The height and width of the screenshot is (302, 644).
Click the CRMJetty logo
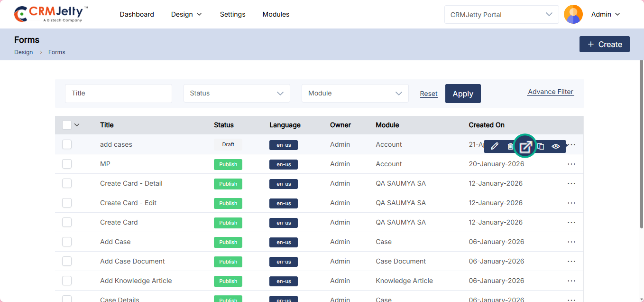[x=51, y=14]
